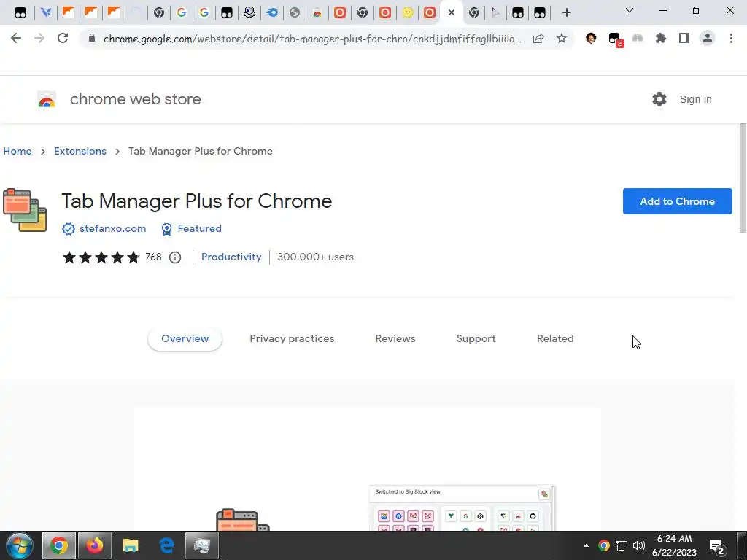The width and height of the screenshot is (747, 560).
Task: Open the network status tray icon
Action: (622, 545)
